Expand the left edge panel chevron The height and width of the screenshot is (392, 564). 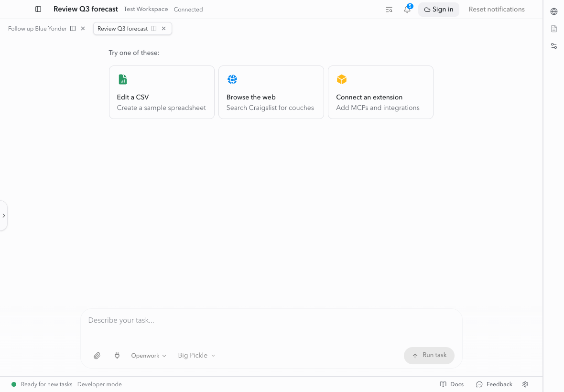[x=4, y=216]
